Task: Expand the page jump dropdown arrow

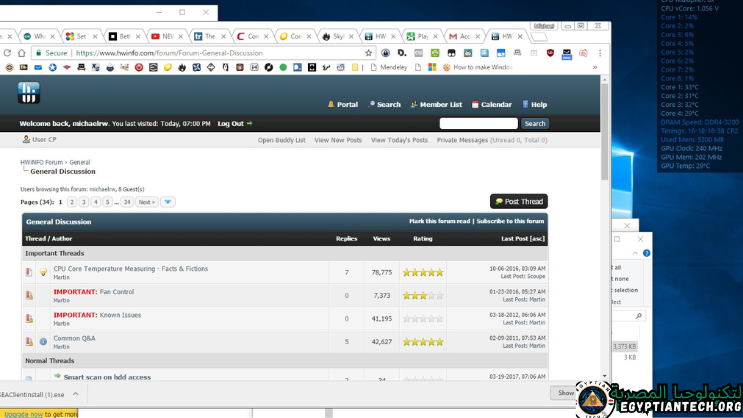Action: [x=168, y=202]
